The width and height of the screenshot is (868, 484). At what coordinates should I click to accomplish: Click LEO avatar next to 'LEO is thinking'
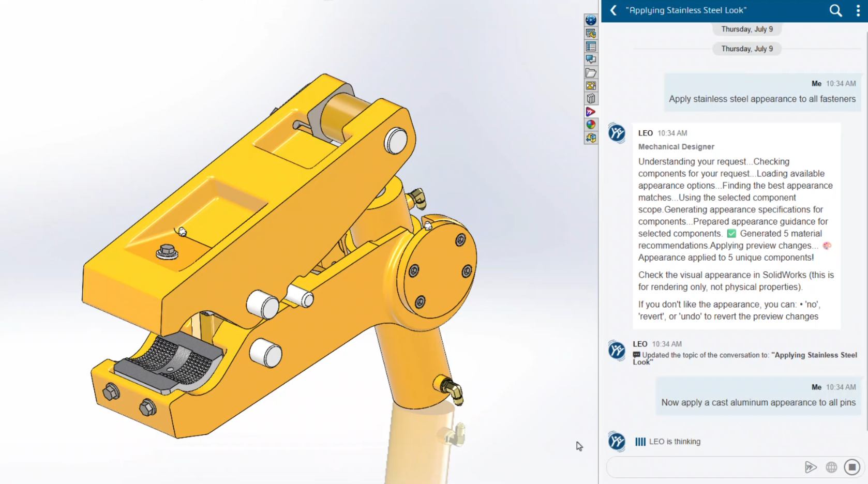617,441
